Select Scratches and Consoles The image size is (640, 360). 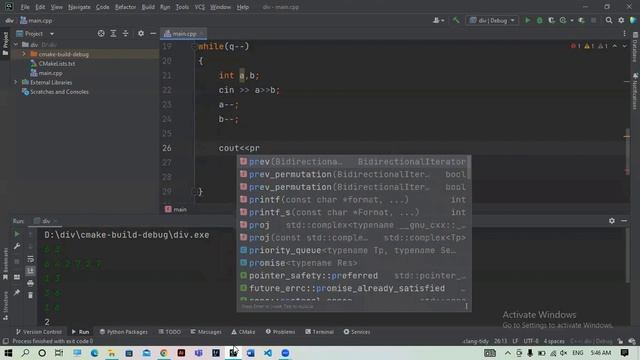coord(59,92)
